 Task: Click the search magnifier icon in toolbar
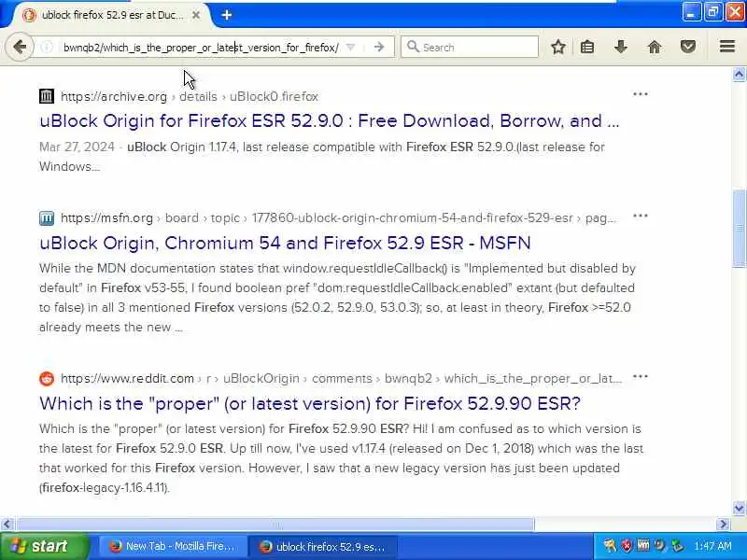tap(413, 47)
